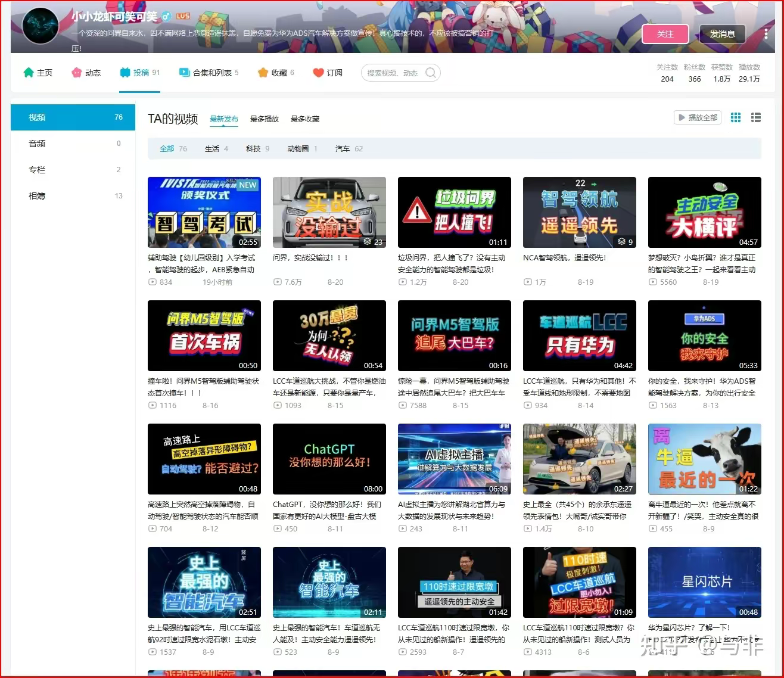Open the 合集和列表 tab

(x=209, y=73)
